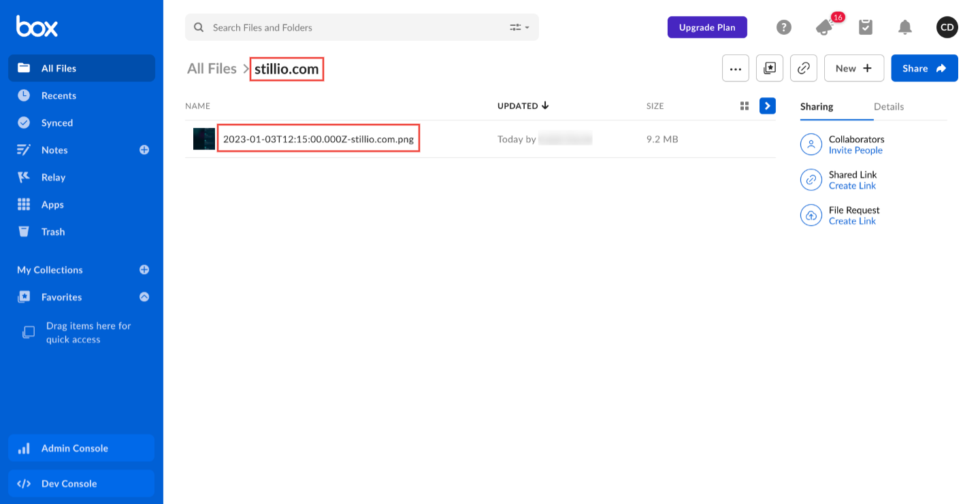Click the blue Share button
Viewport: 980px width, 504px height.
925,68
